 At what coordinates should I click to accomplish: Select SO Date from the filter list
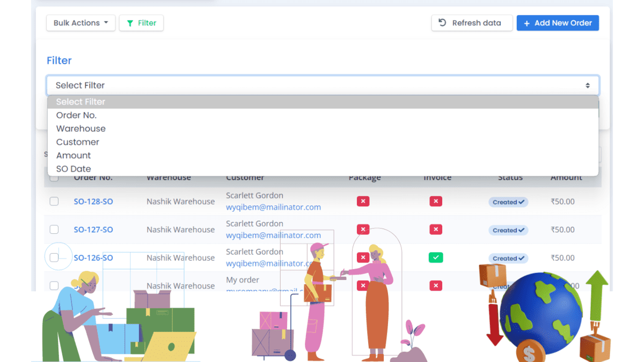pyautogui.click(x=74, y=168)
